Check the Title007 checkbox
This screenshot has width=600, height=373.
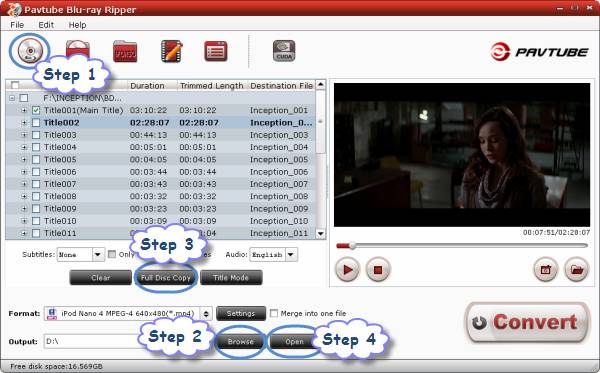point(36,184)
